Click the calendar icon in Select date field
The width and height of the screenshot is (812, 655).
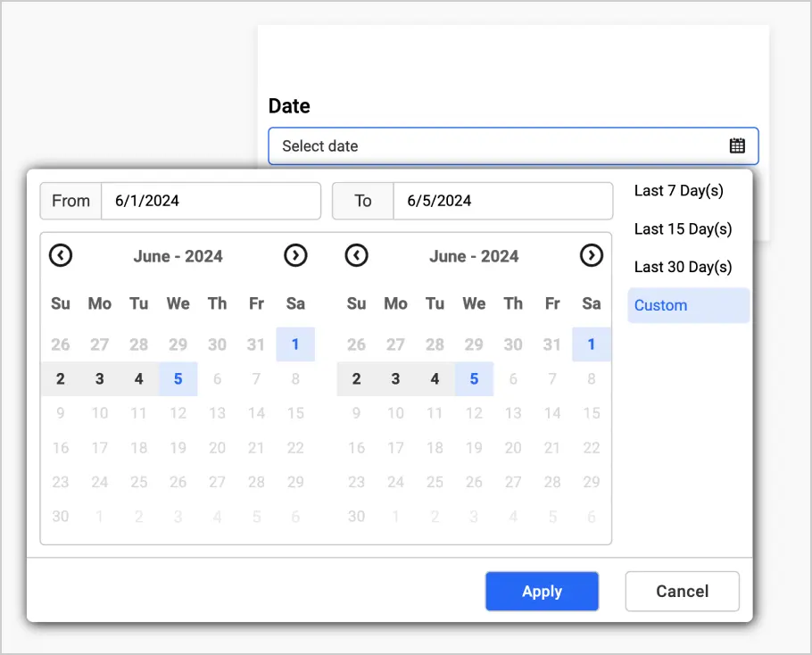pos(737,146)
